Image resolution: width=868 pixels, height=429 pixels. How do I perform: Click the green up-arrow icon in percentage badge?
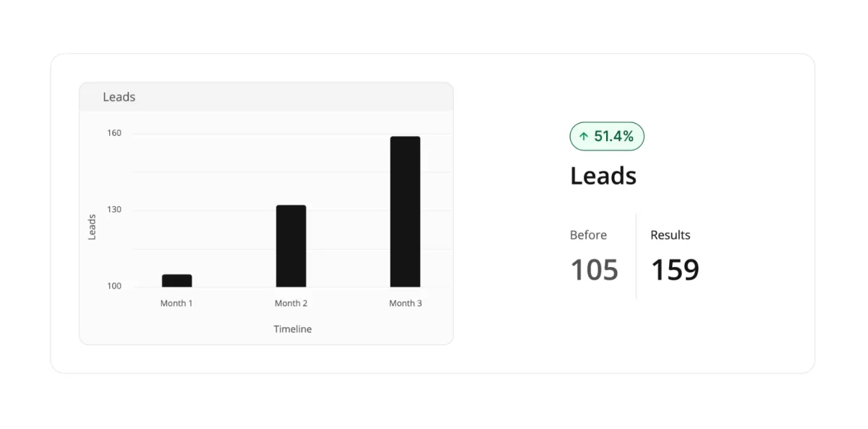click(x=584, y=137)
